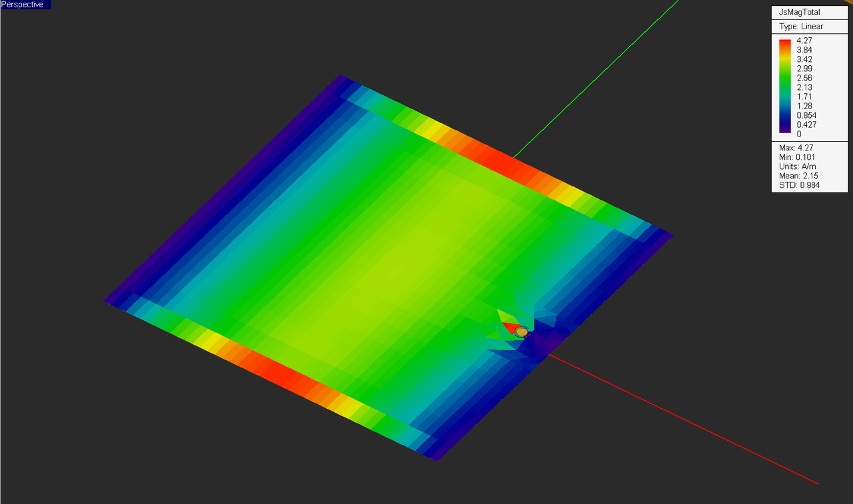Select the color scale bar in legend
Screen dimensions: 853x504
point(784,87)
